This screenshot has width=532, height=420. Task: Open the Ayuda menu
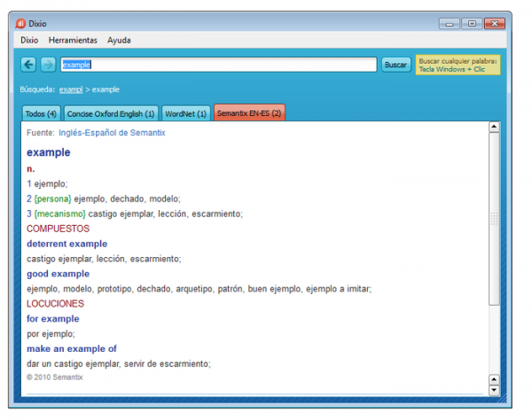tap(119, 40)
